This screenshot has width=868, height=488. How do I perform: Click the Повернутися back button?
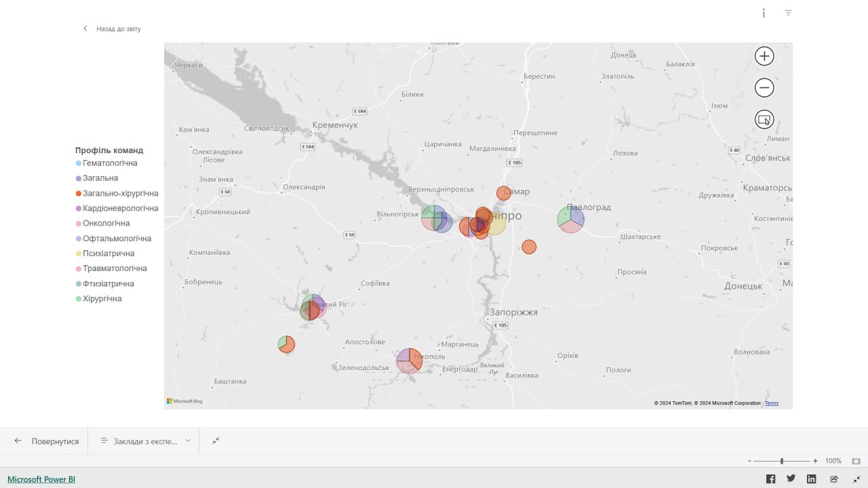pyautogui.click(x=47, y=441)
